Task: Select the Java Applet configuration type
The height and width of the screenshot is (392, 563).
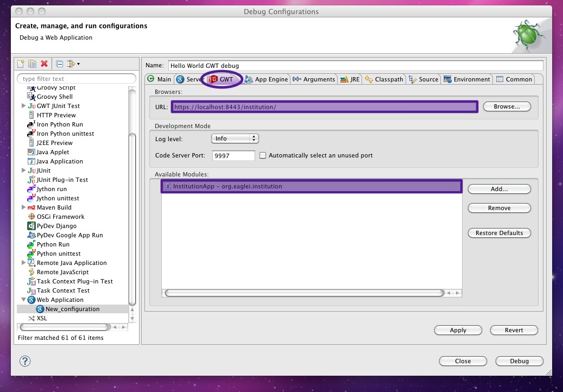Action: point(53,151)
